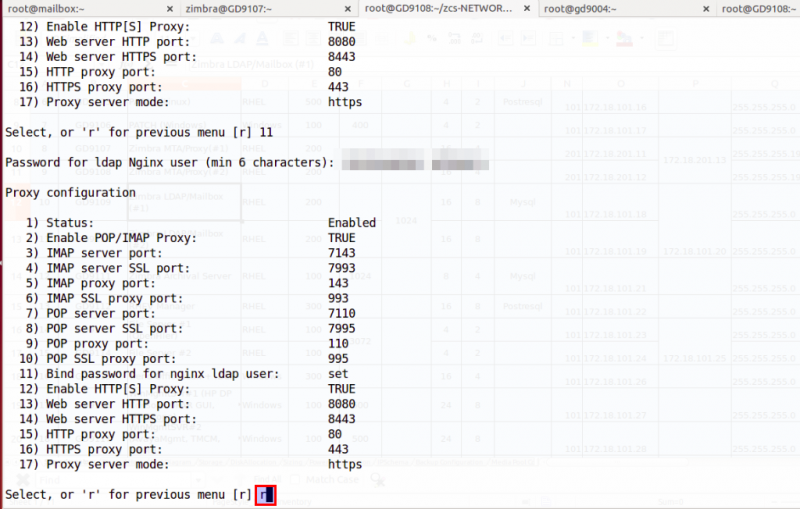The width and height of the screenshot is (800, 509).
Task: Click the port value 7993
Action: pos(341,268)
